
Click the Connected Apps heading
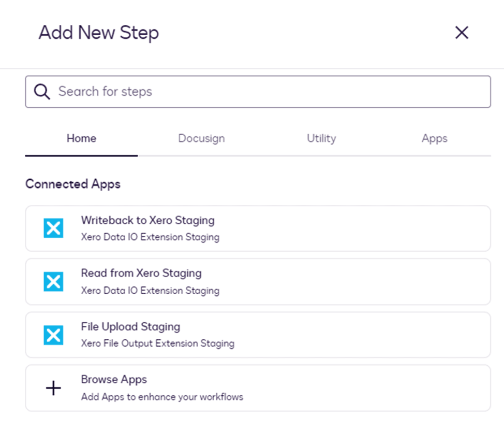tap(73, 184)
